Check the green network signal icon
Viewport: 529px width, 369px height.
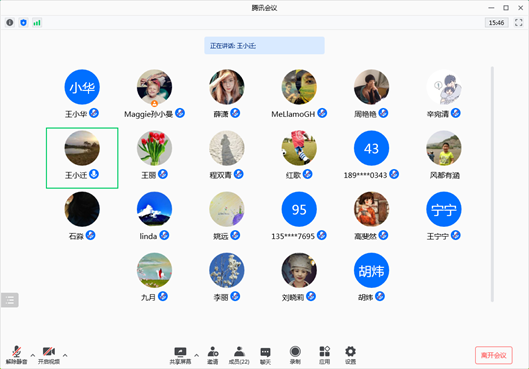[x=37, y=23]
